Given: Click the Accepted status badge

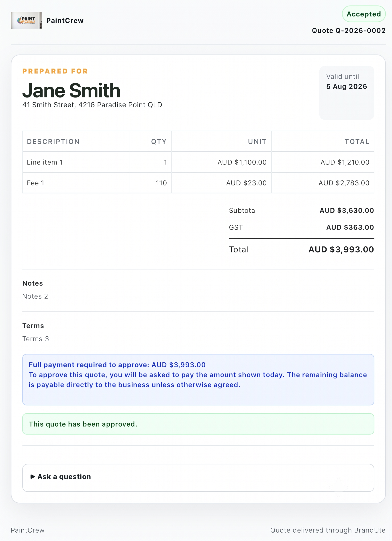Looking at the screenshot, I should [364, 14].
